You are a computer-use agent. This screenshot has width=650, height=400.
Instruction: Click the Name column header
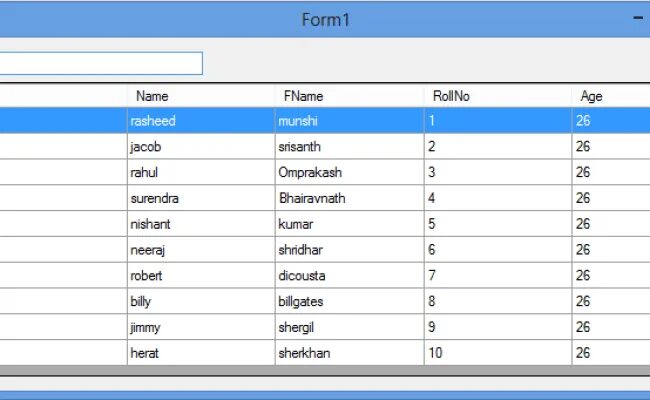point(200,96)
